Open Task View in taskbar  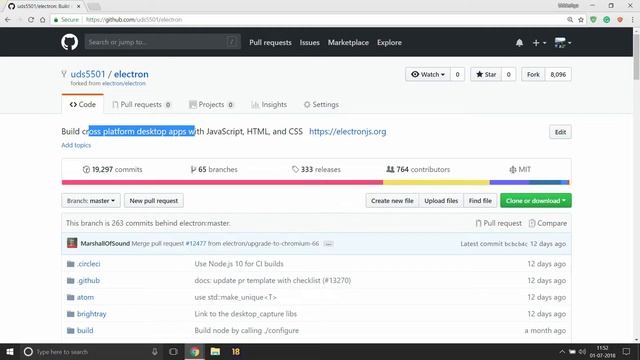[x=173, y=351]
